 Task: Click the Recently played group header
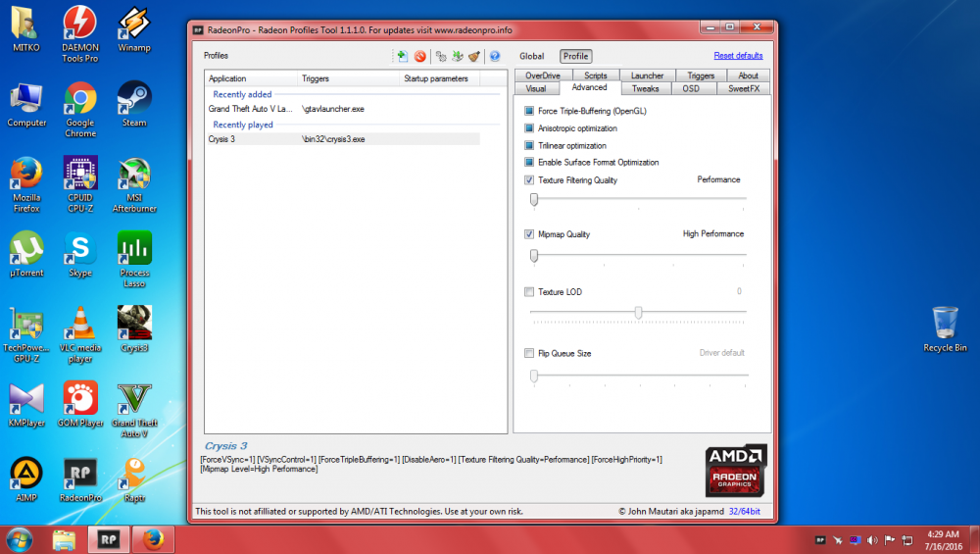click(243, 126)
